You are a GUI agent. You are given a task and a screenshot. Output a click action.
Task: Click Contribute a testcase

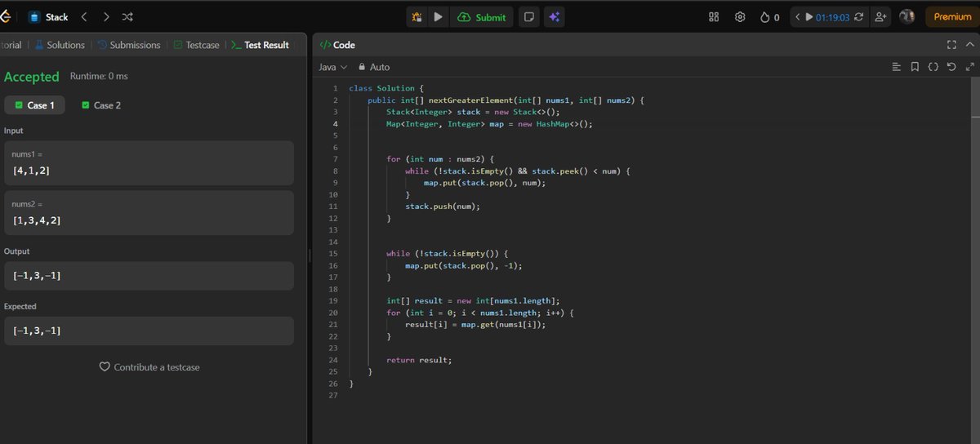pos(149,367)
